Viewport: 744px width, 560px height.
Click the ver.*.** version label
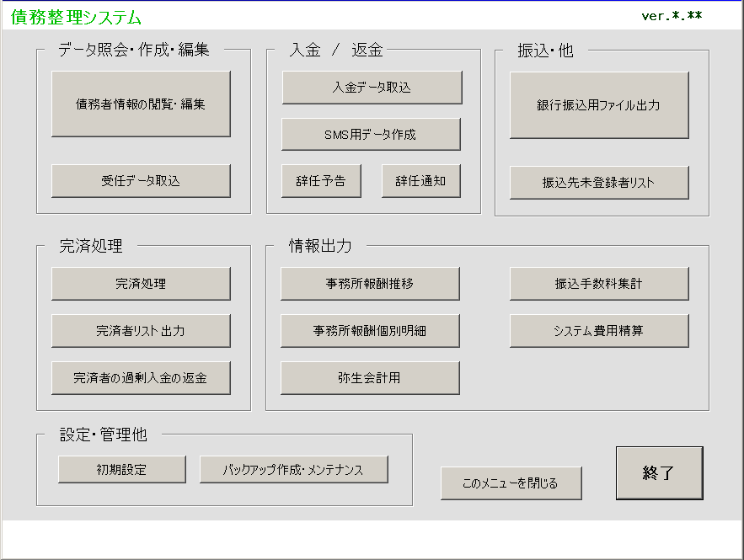[x=672, y=16]
